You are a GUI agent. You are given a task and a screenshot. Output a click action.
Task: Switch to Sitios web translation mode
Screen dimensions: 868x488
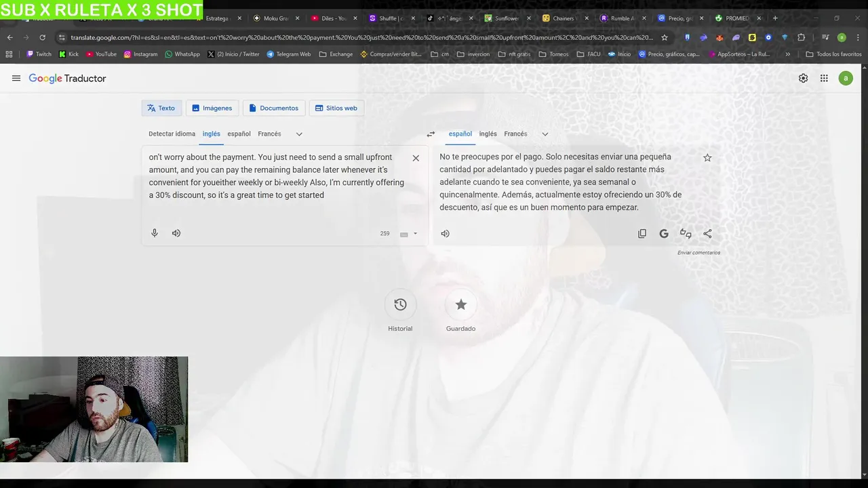336,108
